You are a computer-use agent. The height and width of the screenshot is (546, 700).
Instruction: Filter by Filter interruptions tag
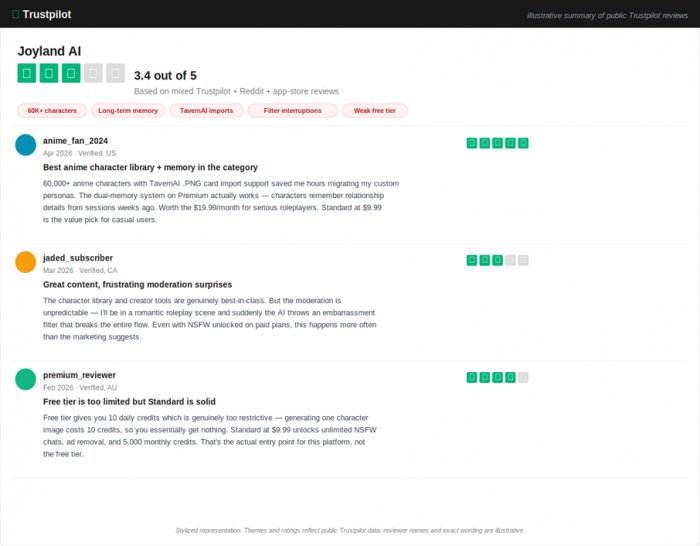coord(292,111)
